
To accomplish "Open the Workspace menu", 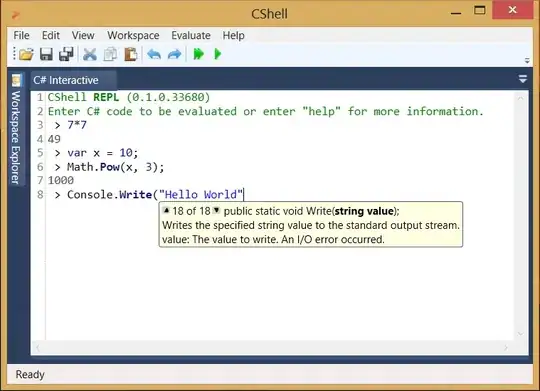I will pyautogui.click(x=133, y=35).
